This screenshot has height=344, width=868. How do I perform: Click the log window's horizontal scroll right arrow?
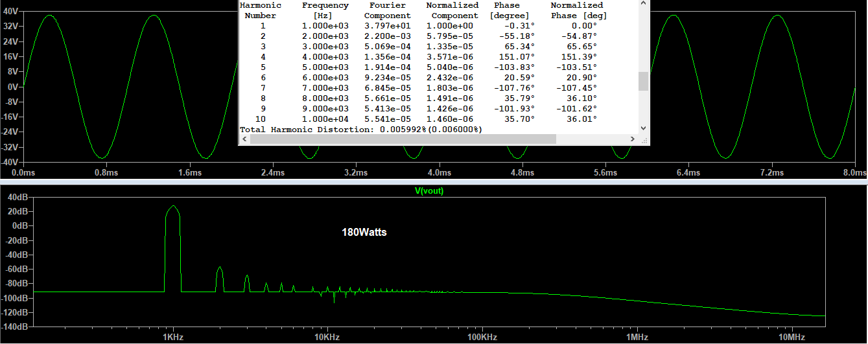pos(633,139)
